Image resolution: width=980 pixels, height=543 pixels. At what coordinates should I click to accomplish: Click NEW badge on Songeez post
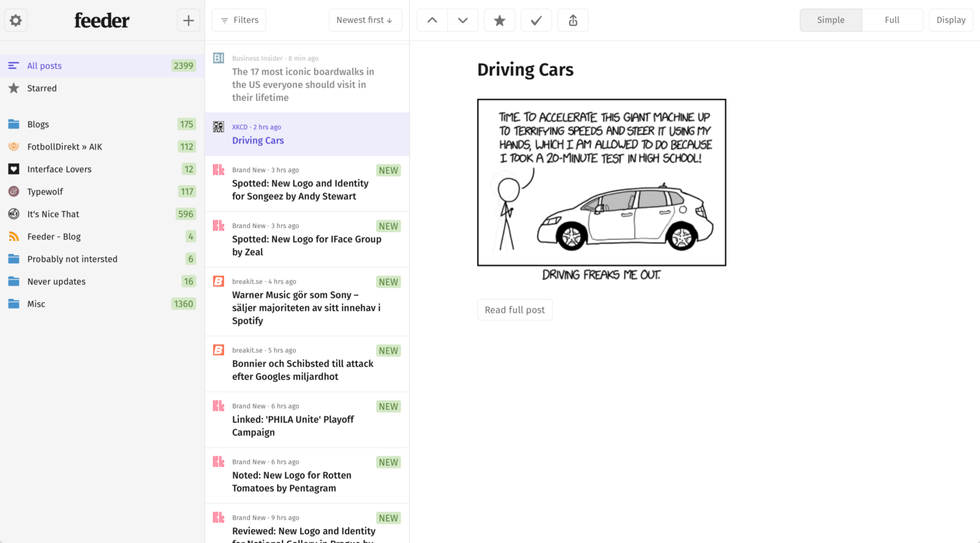point(388,170)
